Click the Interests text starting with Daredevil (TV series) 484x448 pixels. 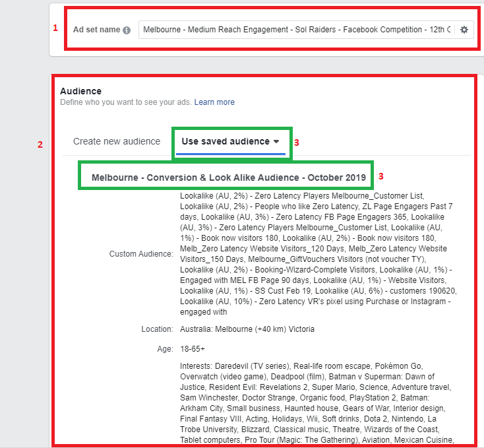pos(301,366)
